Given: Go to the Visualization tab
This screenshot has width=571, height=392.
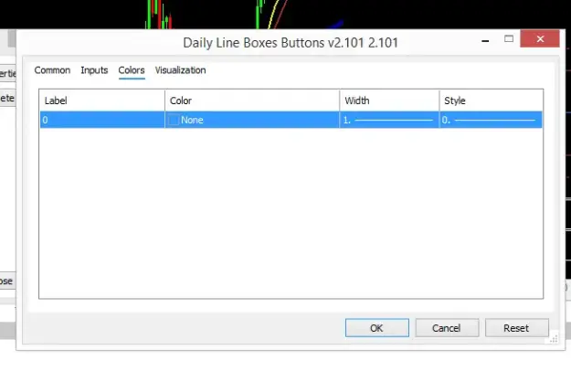Looking at the screenshot, I should point(180,70).
